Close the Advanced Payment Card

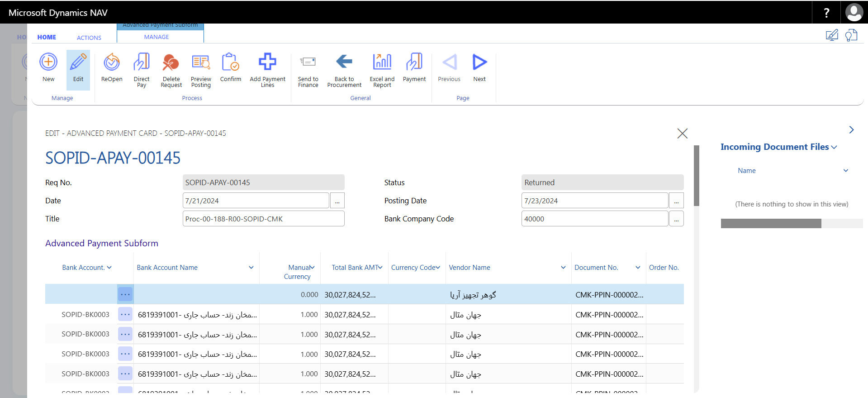click(x=682, y=133)
